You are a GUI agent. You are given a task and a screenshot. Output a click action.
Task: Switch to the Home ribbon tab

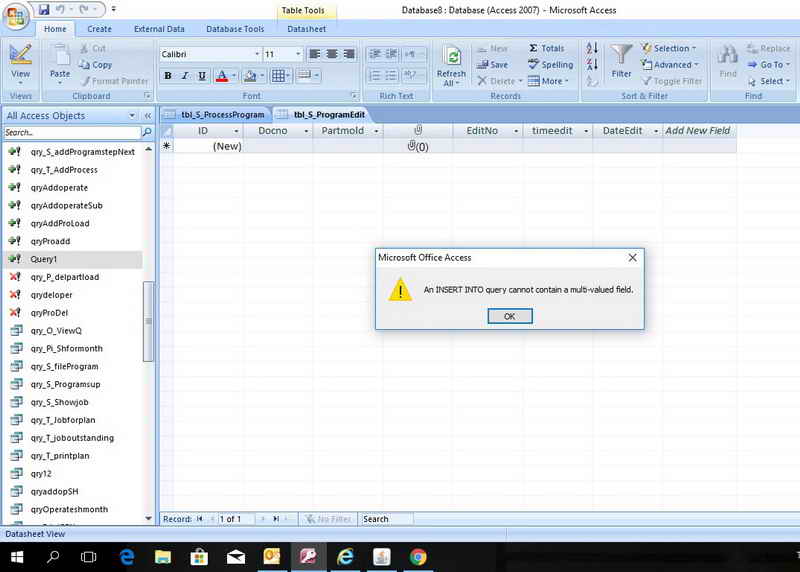pyautogui.click(x=55, y=29)
